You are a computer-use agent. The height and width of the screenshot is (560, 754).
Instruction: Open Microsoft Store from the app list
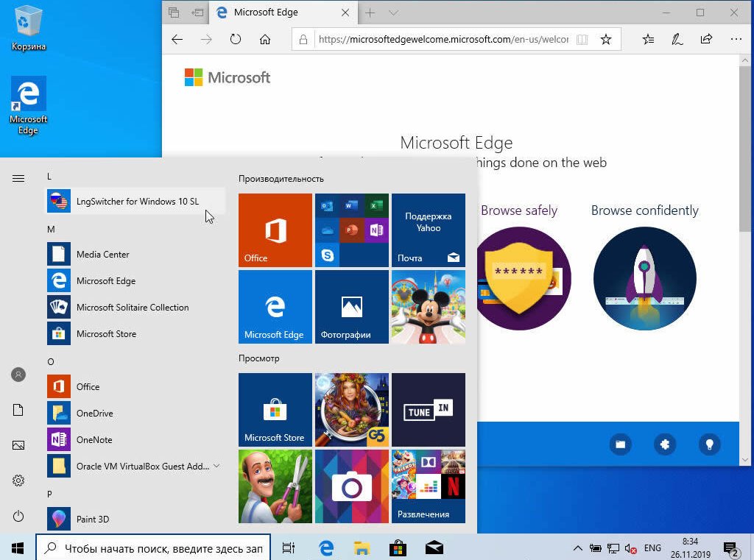(x=136, y=333)
